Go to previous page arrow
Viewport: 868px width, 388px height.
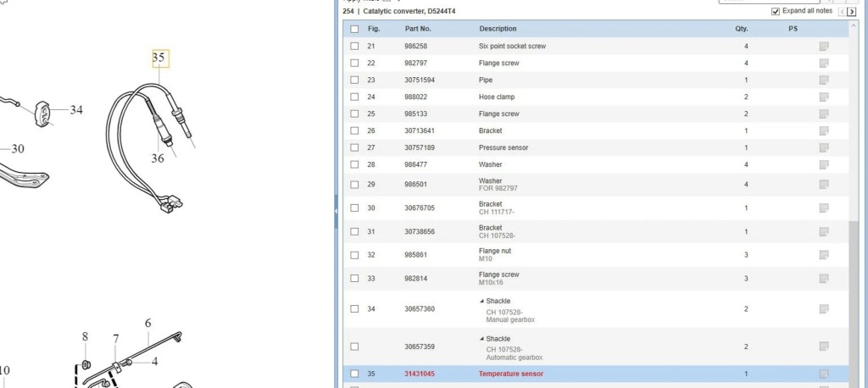(843, 12)
